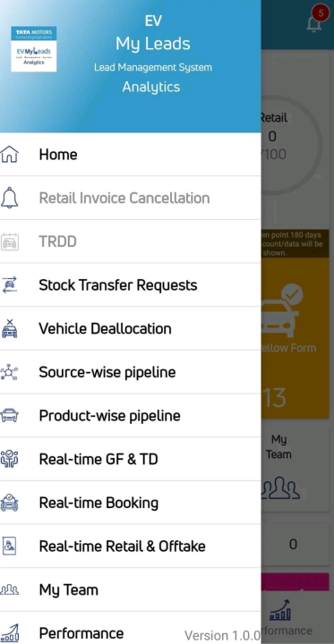Open Stock Transfer Requests from drawer
334x644 pixels.
[x=131, y=285]
